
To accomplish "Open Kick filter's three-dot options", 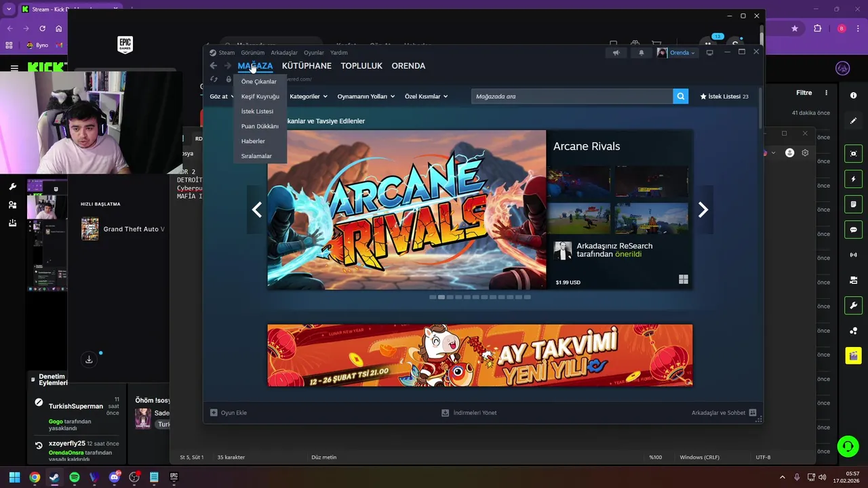I will click(x=826, y=93).
